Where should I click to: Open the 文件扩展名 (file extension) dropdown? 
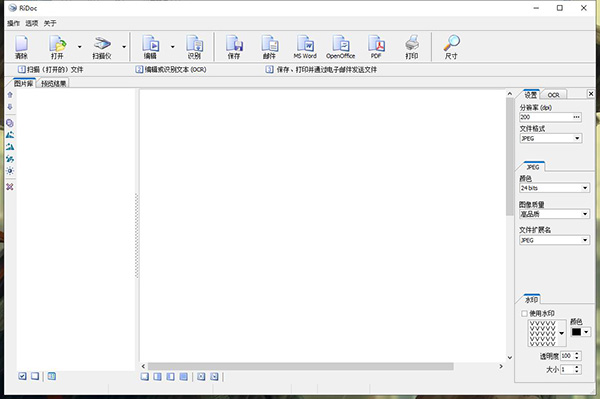tap(554, 240)
